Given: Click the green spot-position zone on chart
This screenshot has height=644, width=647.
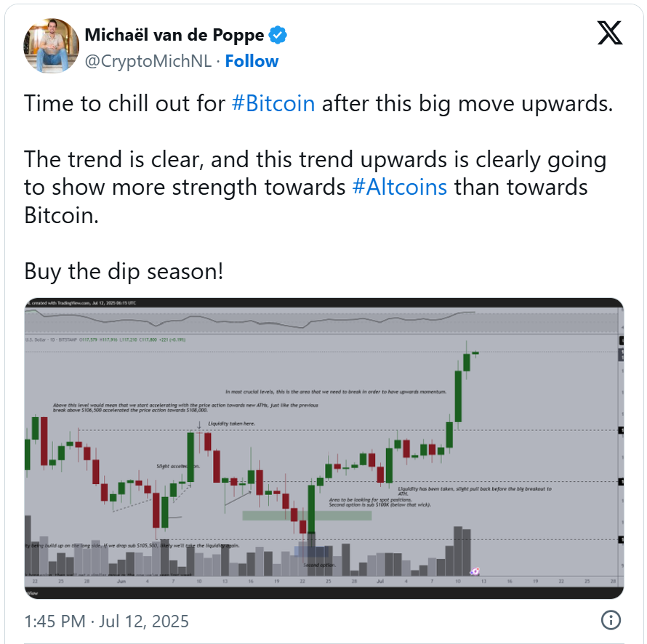Looking at the screenshot, I should point(307,515).
